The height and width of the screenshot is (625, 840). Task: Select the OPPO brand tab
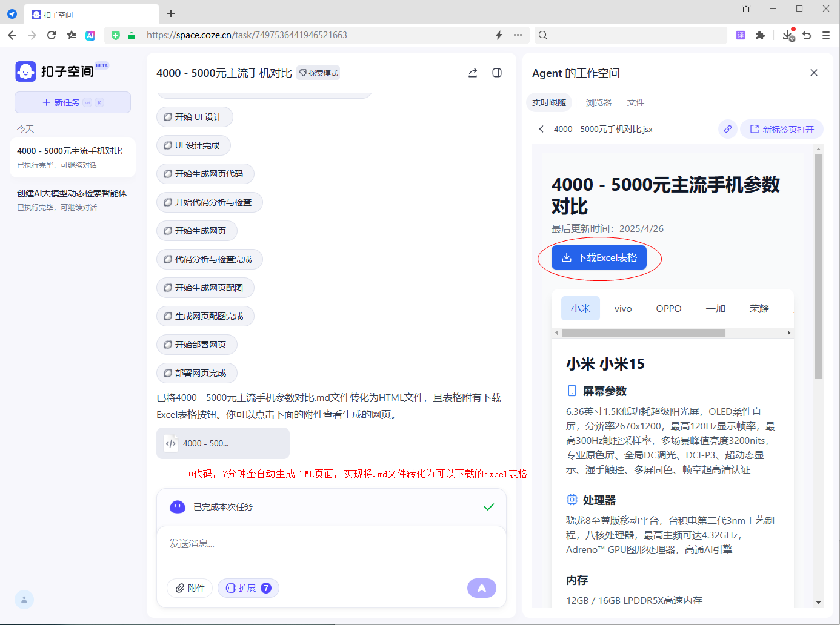pos(668,308)
